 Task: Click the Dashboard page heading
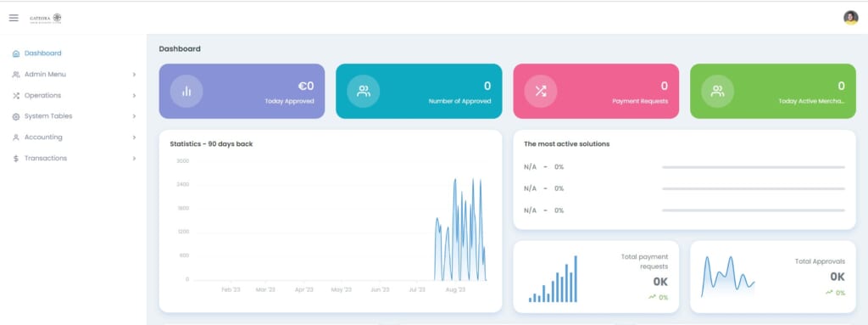pos(180,49)
